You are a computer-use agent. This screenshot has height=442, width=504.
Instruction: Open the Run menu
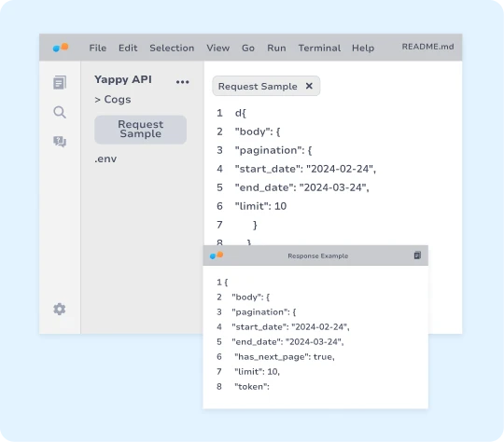coord(276,48)
